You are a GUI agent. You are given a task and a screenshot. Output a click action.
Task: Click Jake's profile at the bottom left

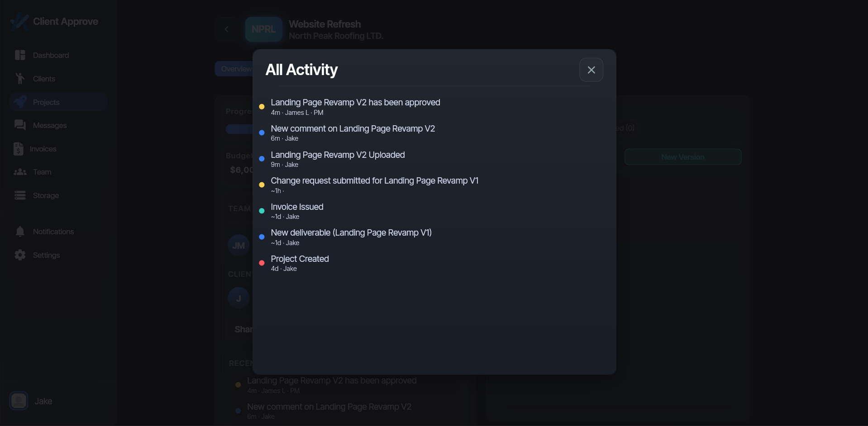click(x=32, y=401)
